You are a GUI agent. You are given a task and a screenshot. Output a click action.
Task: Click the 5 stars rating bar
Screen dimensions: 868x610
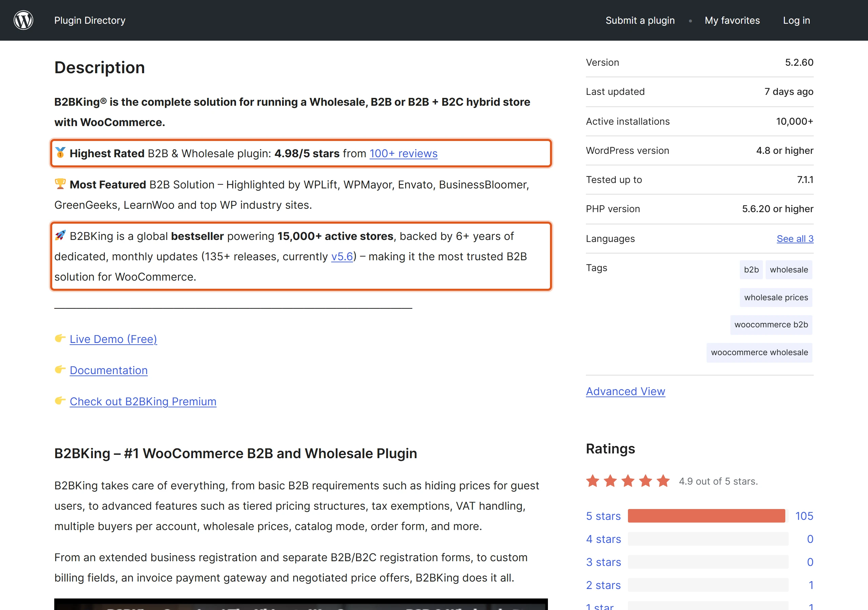pos(708,516)
